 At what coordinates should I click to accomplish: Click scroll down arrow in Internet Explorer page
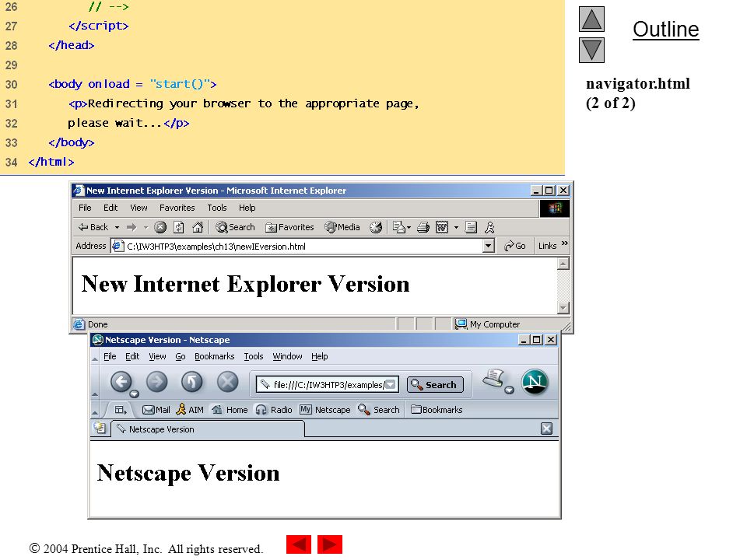(563, 308)
